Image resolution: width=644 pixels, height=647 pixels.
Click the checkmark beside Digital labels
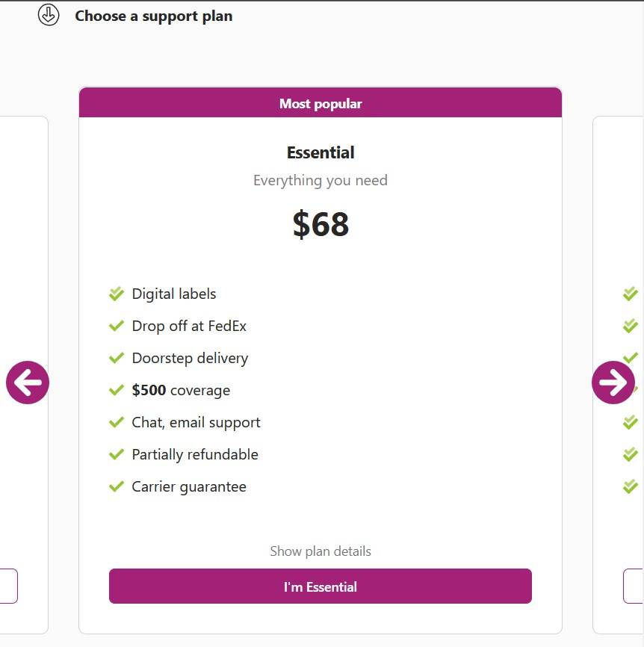click(117, 294)
